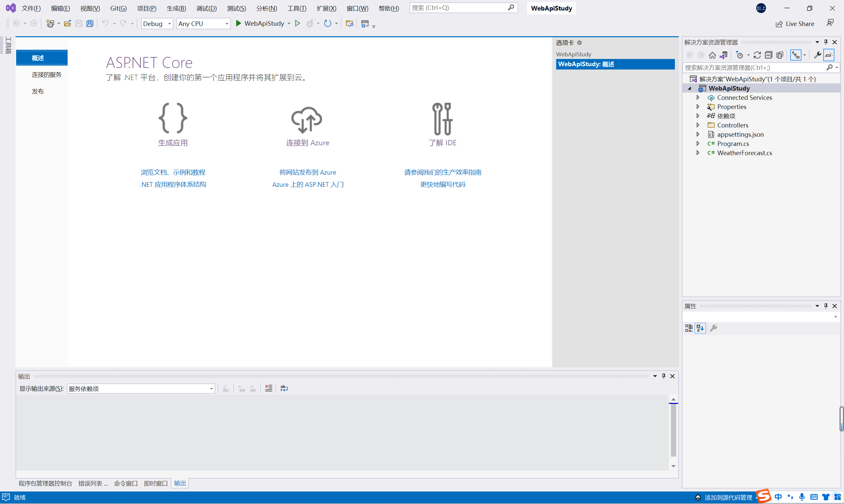Image resolution: width=844 pixels, height=504 pixels.
Task: Open the 生成(B) menu
Action: point(176,8)
